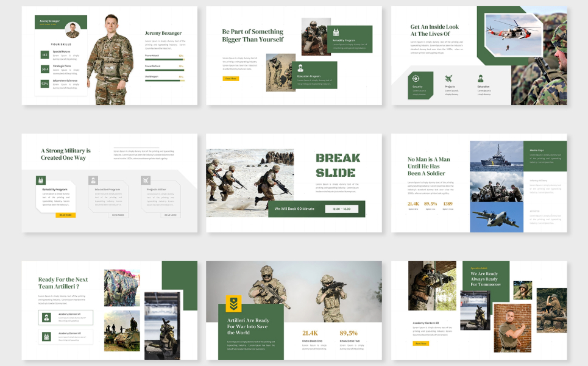
Task: Click the 12.30 – 13.30 time box
Action: coord(341,209)
